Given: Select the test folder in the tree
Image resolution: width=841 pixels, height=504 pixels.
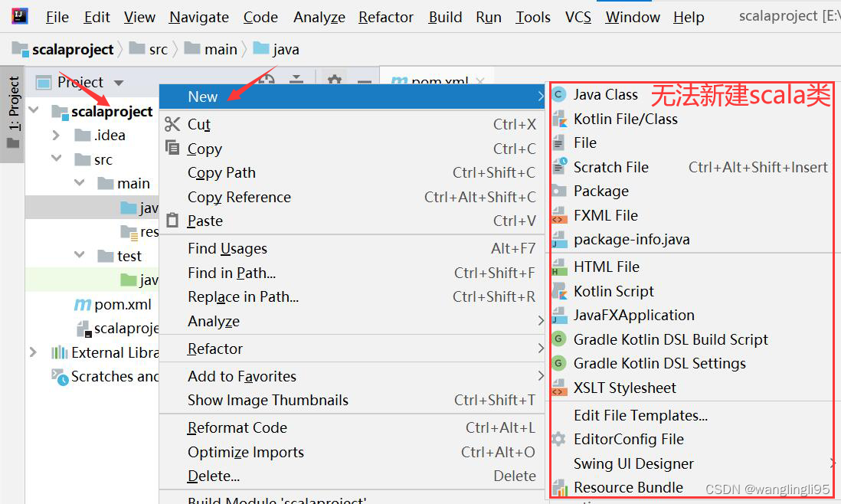Looking at the screenshot, I should click(x=129, y=257).
